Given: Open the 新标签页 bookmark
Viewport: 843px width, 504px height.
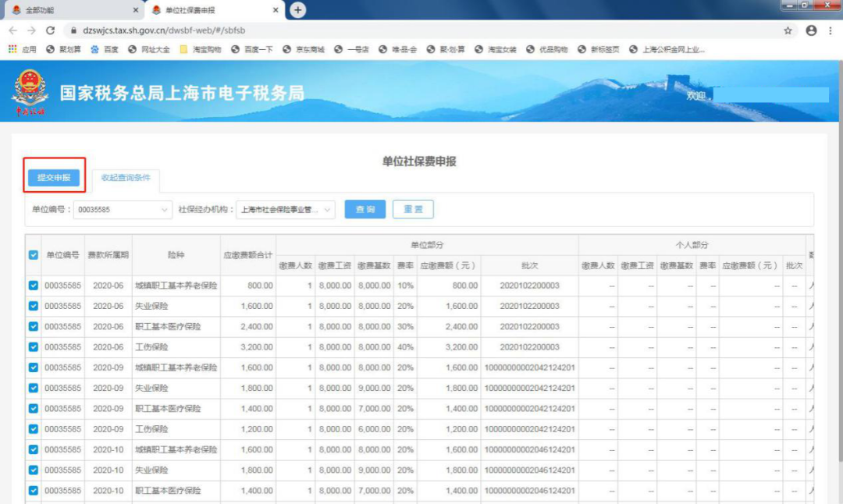Looking at the screenshot, I should 599,49.
